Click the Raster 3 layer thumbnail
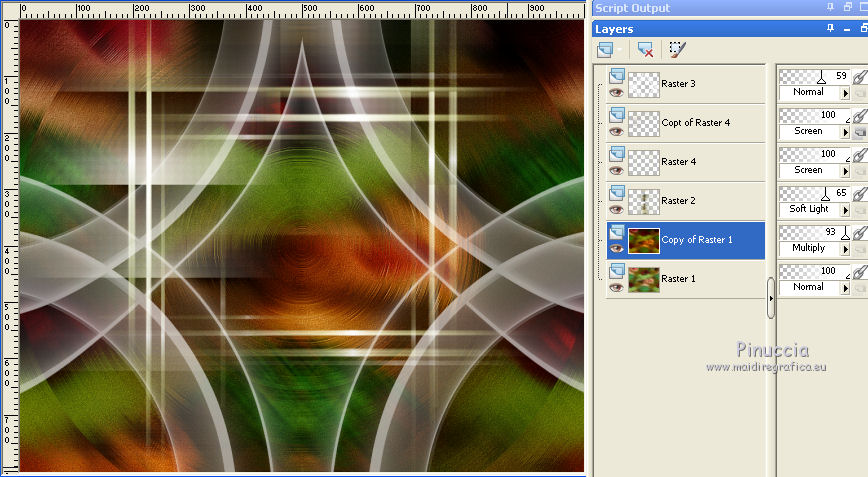 click(644, 85)
